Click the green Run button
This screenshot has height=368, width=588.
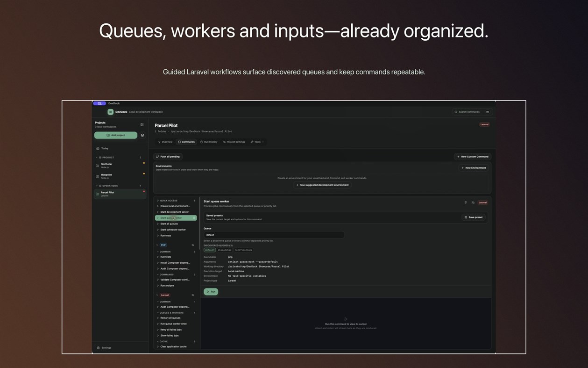(x=211, y=292)
